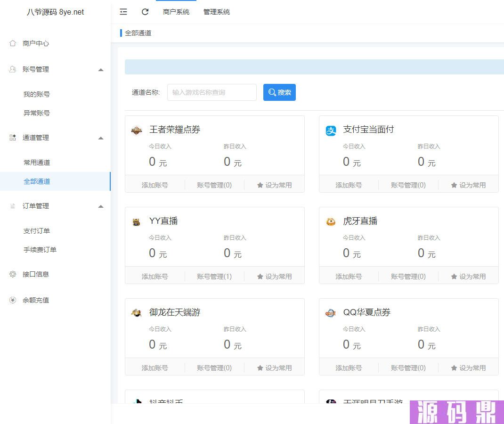504x424 pixels.
Task: Click the 全部通道 page heading
Action: click(x=138, y=33)
